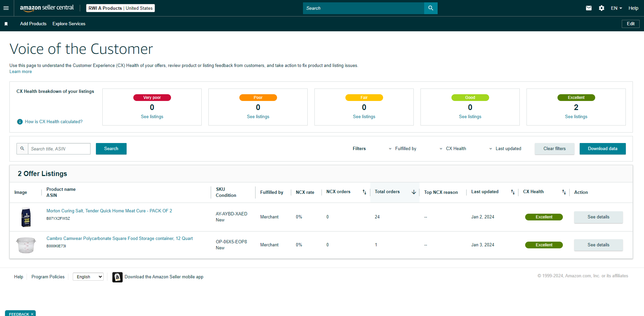
Task: See listings under Very poor
Action: (152, 117)
